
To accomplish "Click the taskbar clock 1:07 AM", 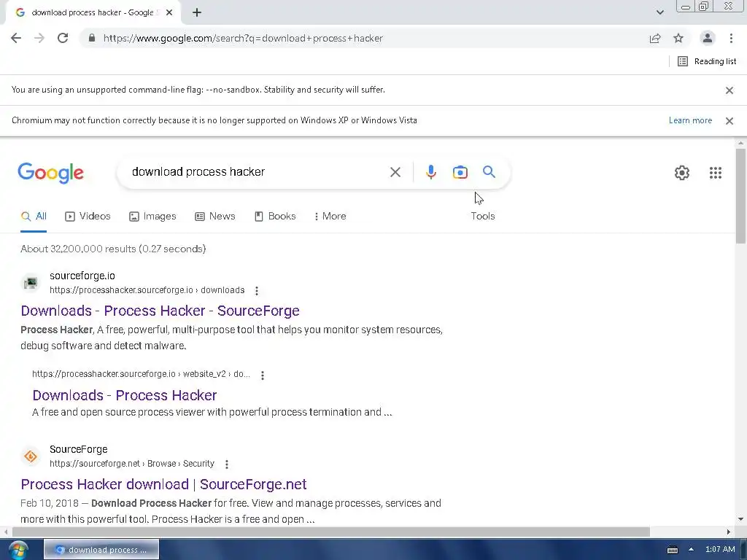I will coord(720,550).
